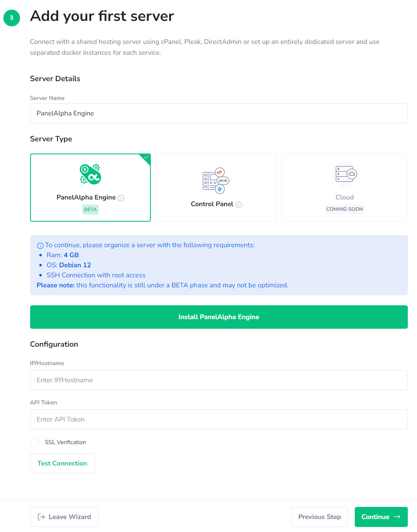The width and height of the screenshot is (417, 532).
Task: Go back with the Previous Step button
Action: tap(320, 517)
